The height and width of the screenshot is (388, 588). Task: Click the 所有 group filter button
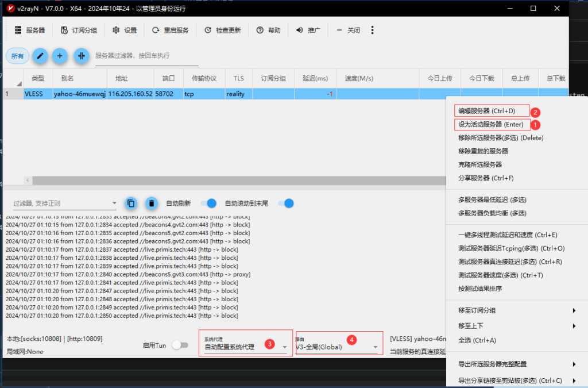[17, 56]
